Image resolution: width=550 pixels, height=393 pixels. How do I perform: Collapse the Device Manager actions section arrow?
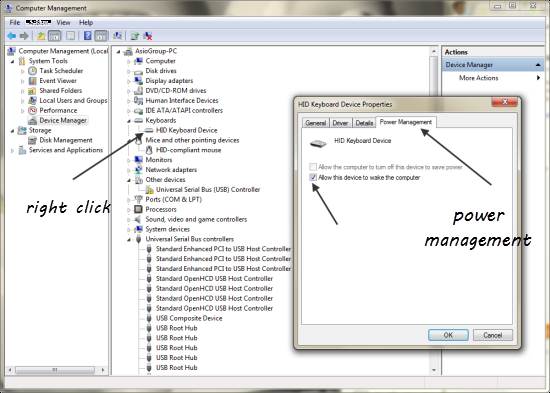[538, 65]
